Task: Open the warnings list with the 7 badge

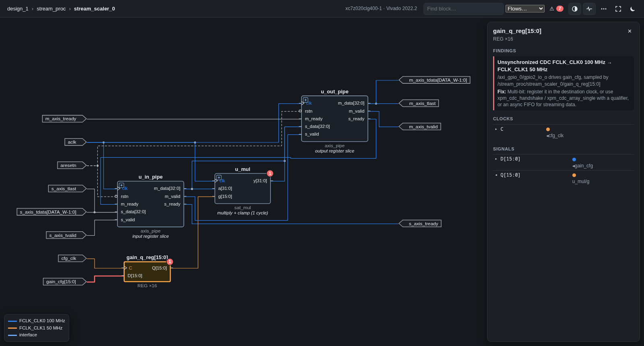Action: (556, 9)
